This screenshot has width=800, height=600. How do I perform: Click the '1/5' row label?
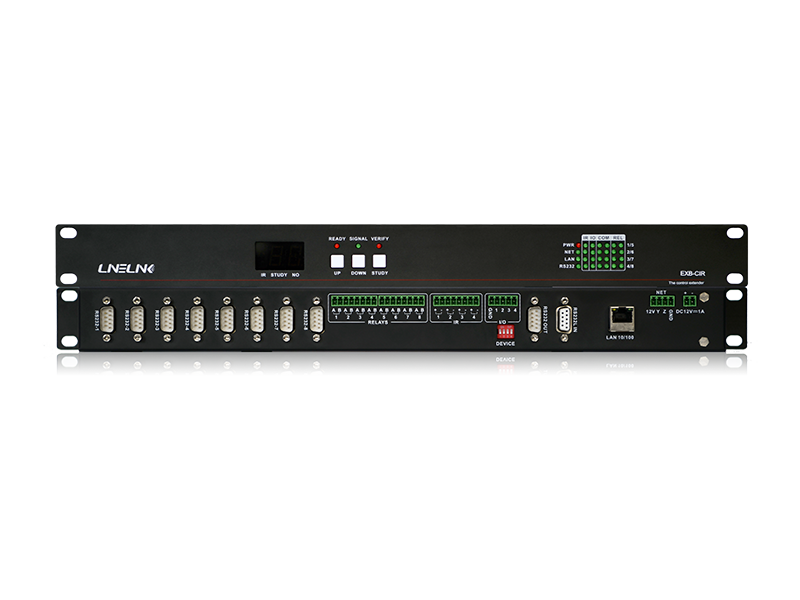tap(630, 245)
